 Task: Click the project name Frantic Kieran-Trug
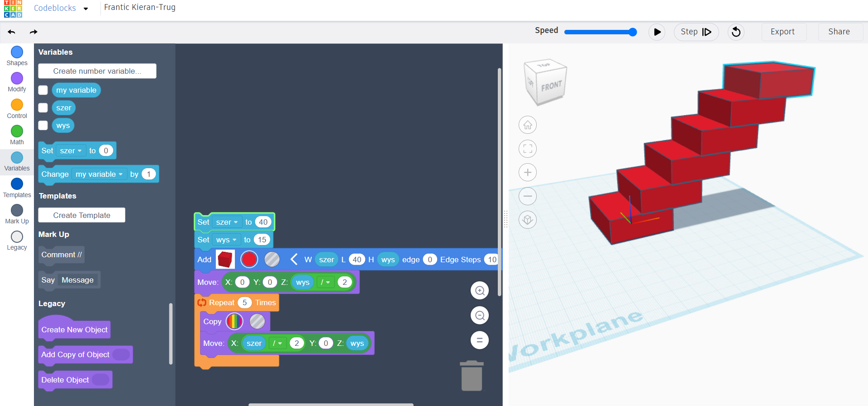140,7
